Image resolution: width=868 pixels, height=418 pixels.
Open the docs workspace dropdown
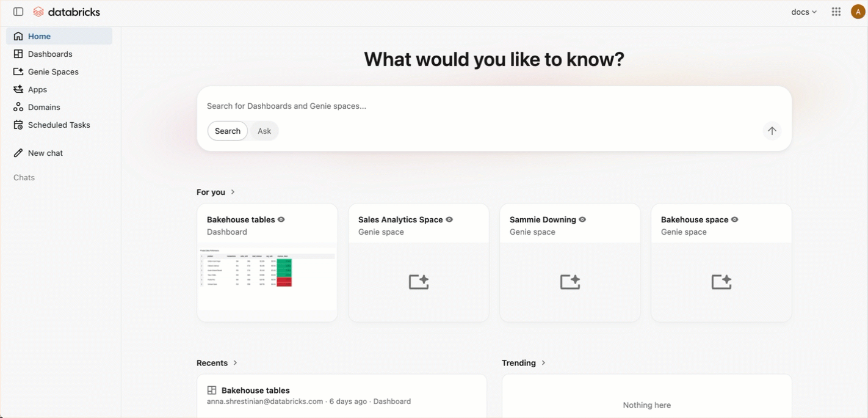pyautogui.click(x=804, y=12)
